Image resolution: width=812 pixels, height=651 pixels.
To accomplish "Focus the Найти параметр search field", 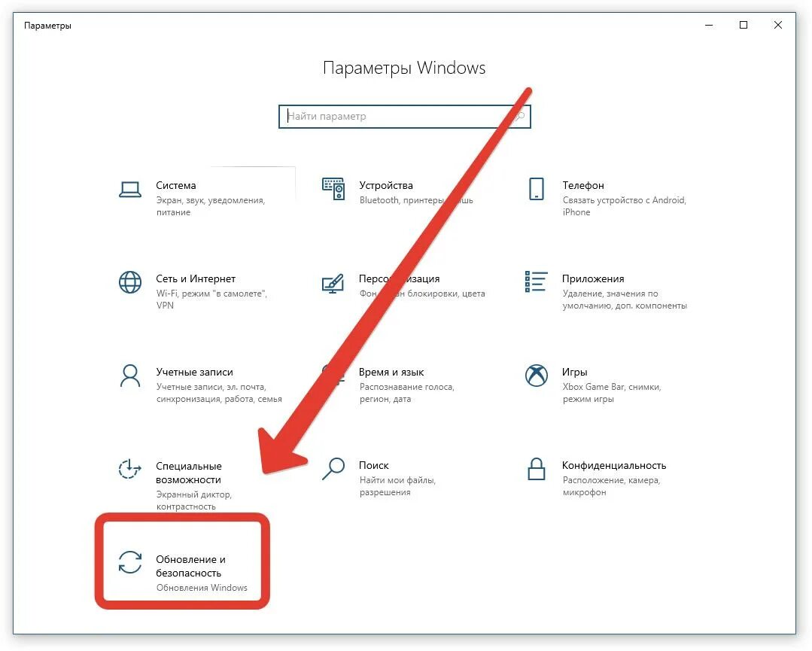I will (x=404, y=117).
